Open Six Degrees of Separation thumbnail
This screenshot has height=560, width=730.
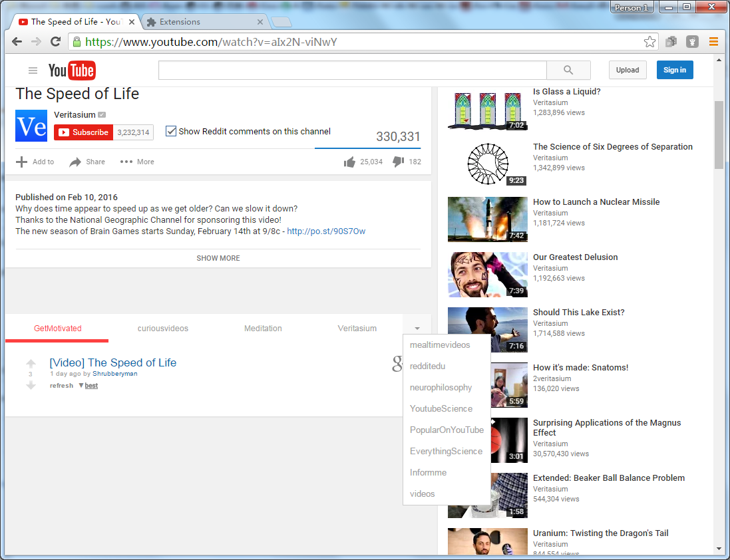tap(487, 164)
